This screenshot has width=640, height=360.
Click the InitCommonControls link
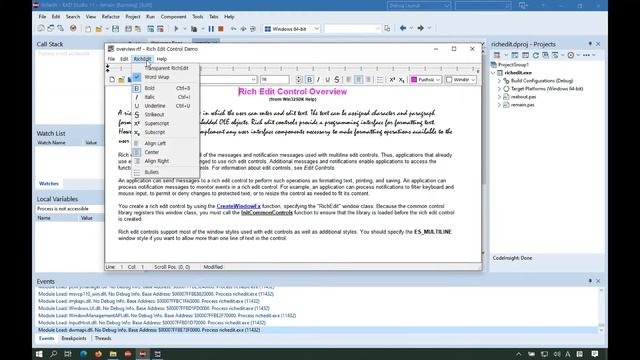tap(267, 213)
